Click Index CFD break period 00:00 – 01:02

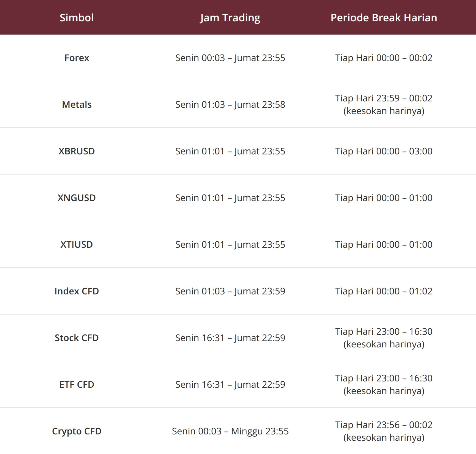tap(384, 291)
